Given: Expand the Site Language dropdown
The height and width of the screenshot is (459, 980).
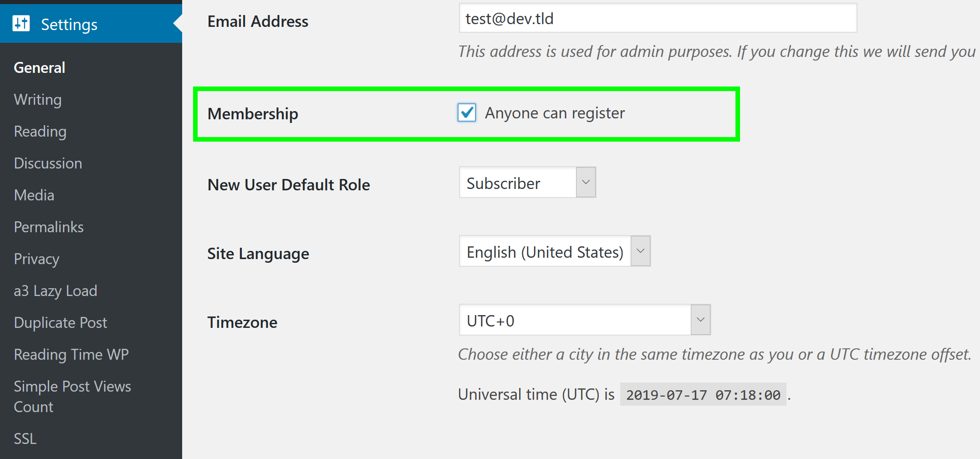Looking at the screenshot, I should point(554,251).
